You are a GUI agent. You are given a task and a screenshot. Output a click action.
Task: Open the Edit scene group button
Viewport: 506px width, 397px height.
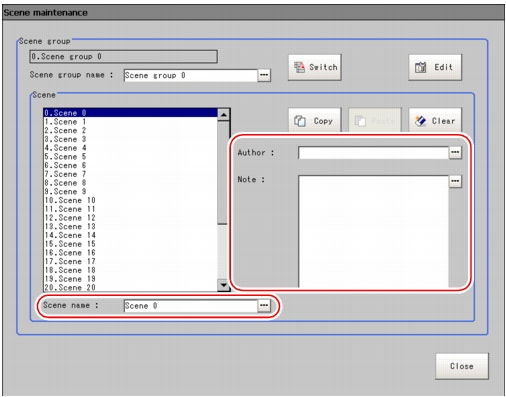435,67
